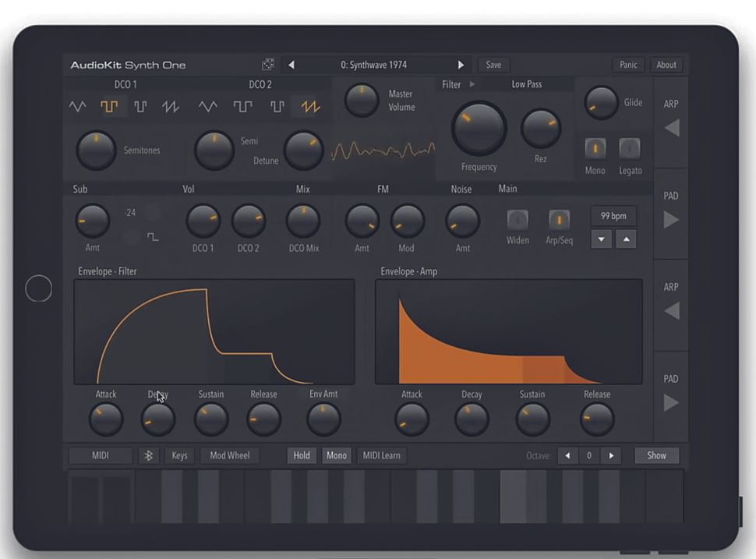The height and width of the screenshot is (559, 756).
Task: Select the triangle wave for DCO 1
Action: [77, 107]
